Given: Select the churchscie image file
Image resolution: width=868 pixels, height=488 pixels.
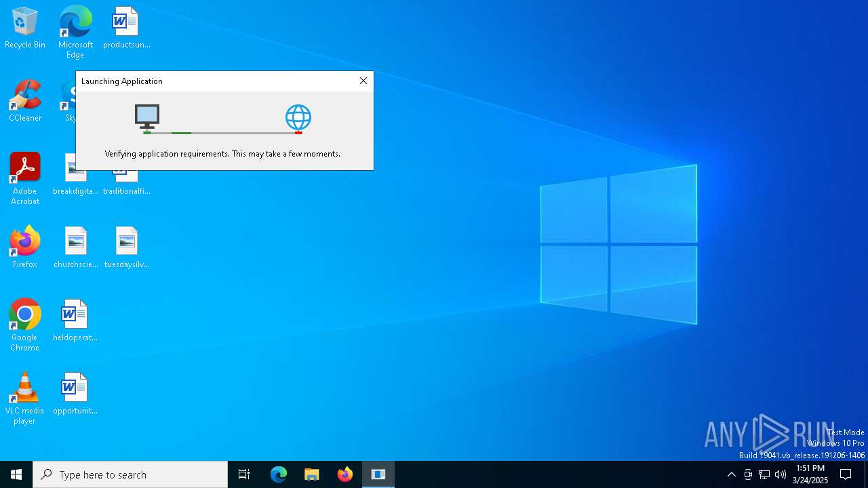Looking at the screenshot, I should click(75, 247).
